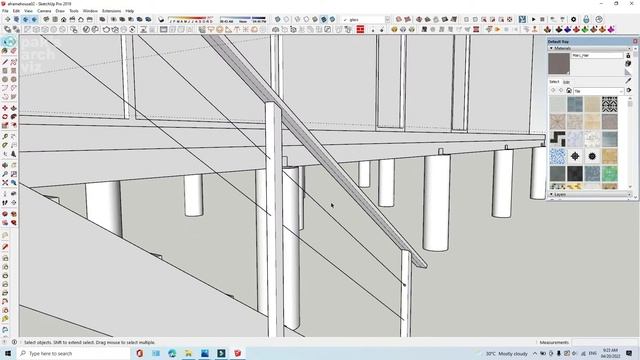
Task: Toggle Show/Hide Shadows
Action: (161, 19)
